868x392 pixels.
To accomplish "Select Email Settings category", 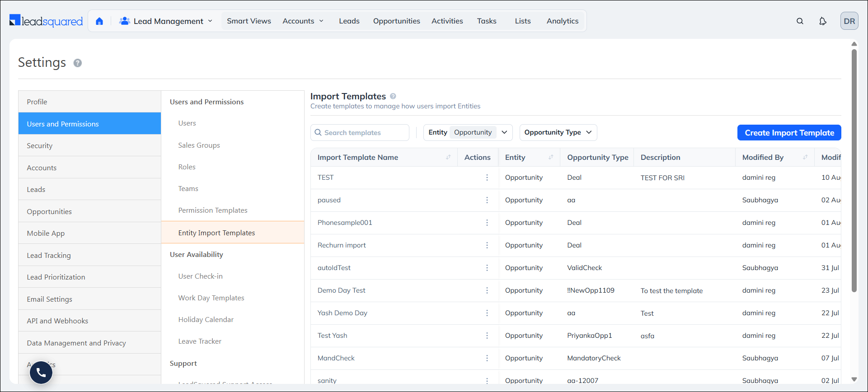I will pos(89,299).
